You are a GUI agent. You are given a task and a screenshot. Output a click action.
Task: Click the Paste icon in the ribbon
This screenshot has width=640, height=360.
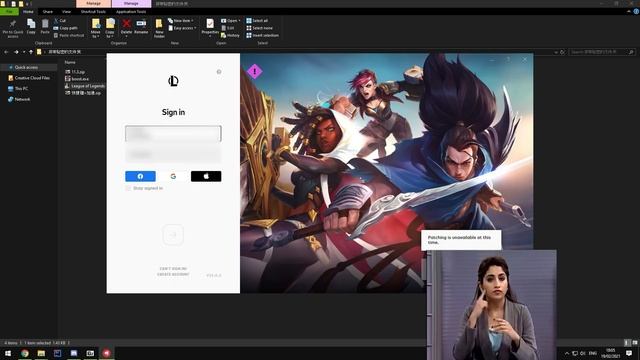pyautogui.click(x=45, y=24)
